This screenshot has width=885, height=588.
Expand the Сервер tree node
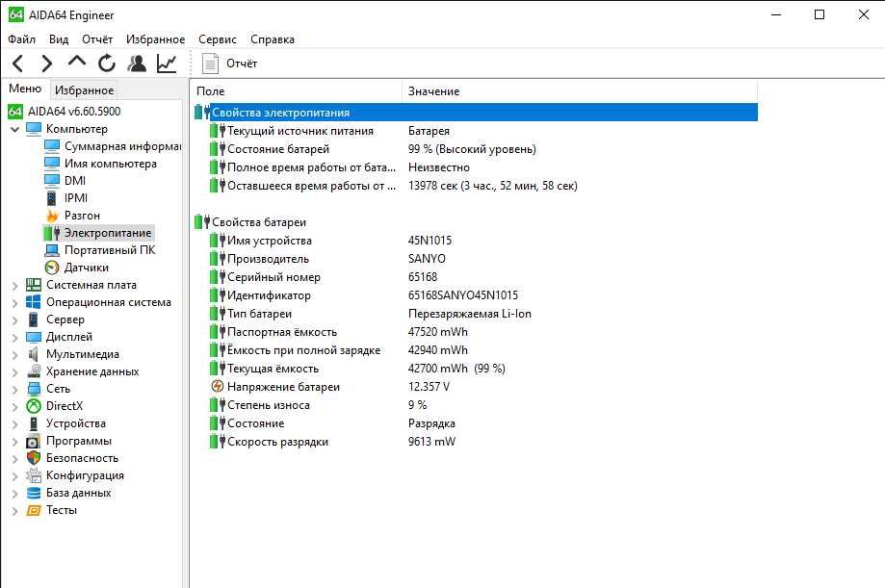[15, 320]
